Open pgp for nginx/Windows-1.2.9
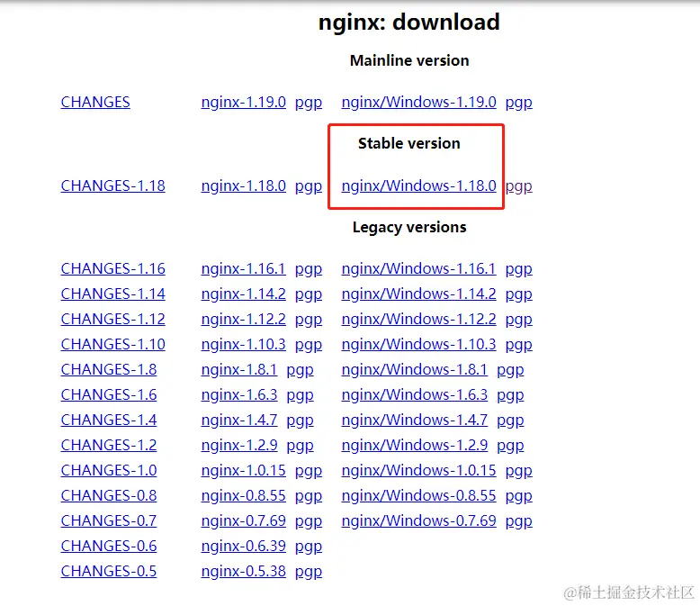Viewport: 700px width, 606px height. (x=510, y=447)
